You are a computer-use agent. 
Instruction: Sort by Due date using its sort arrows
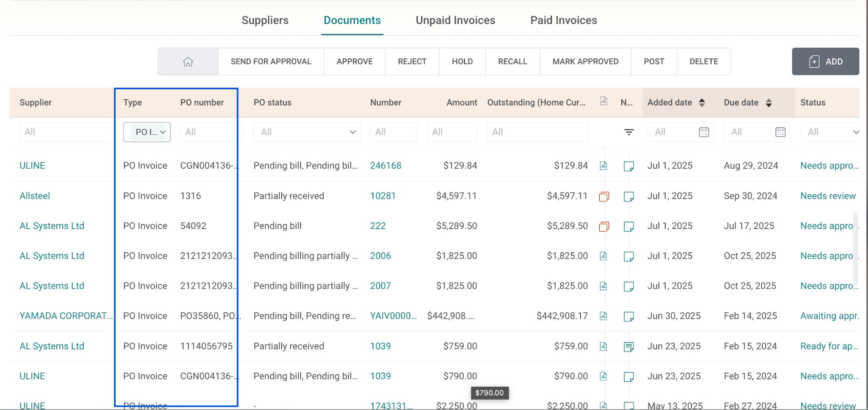[769, 102]
